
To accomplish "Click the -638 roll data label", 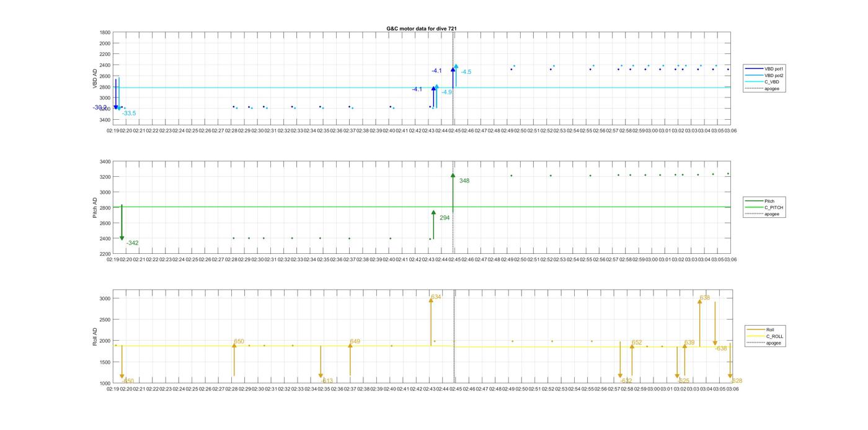I will tap(720, 349).
